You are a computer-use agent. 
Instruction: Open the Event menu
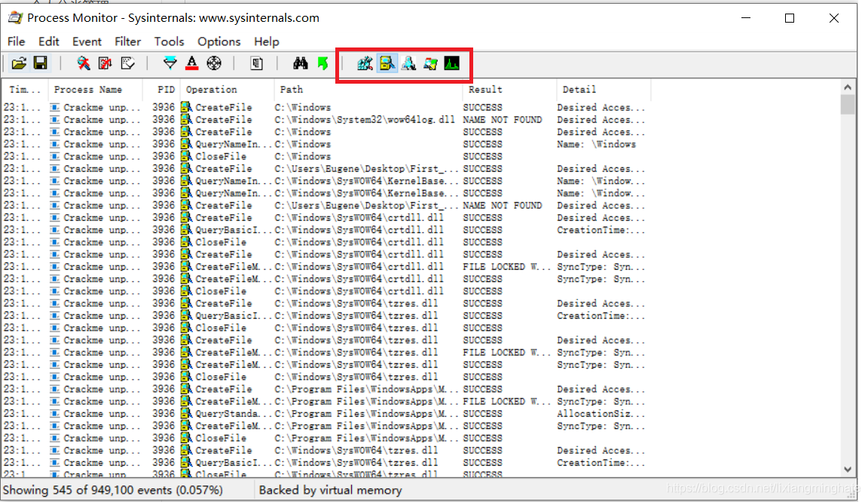click(87, 41)
